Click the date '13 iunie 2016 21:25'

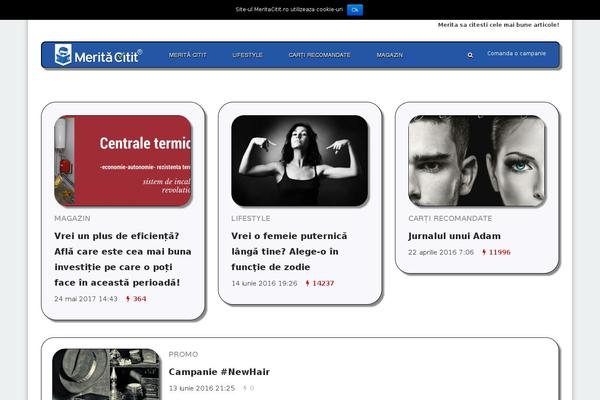pyautogui.click(x=202, y=388)
